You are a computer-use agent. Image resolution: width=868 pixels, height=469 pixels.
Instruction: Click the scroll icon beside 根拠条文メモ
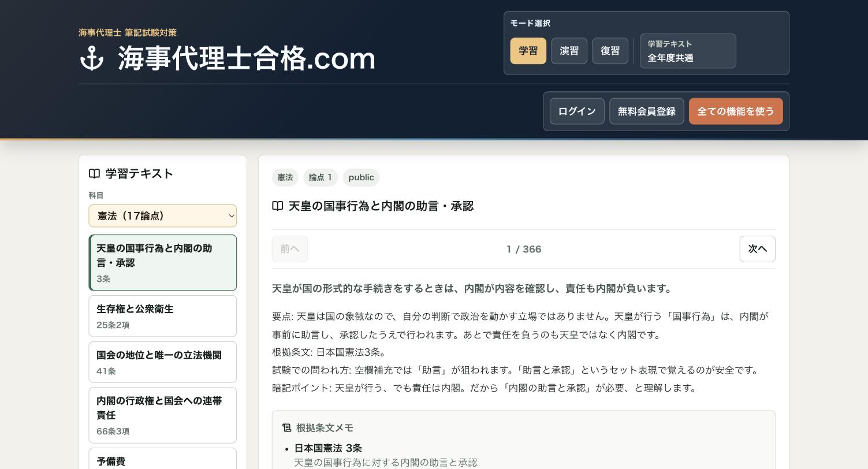coord(287,428)
